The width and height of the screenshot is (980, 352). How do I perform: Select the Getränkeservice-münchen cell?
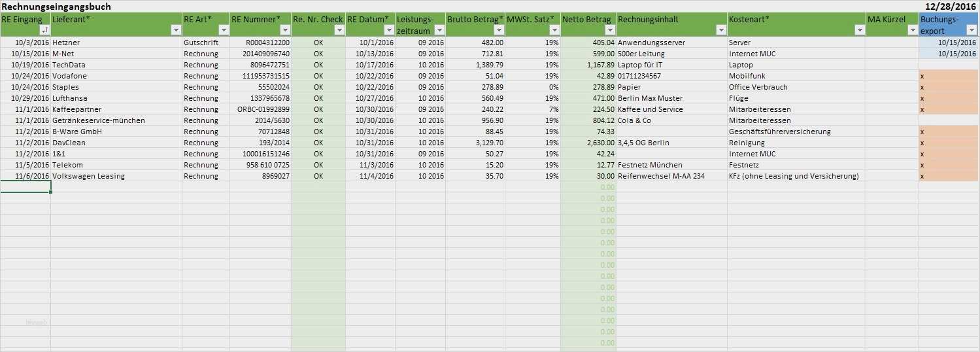click(x=116, y=120)
